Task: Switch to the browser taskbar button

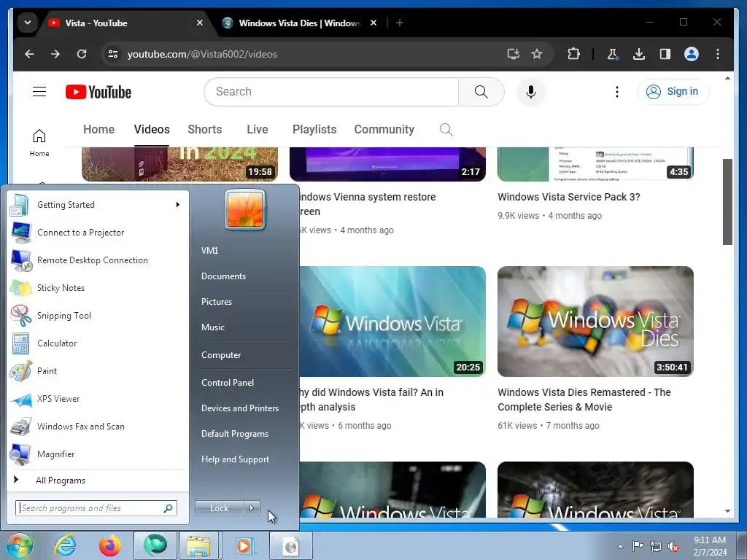Action: point(155,545)
